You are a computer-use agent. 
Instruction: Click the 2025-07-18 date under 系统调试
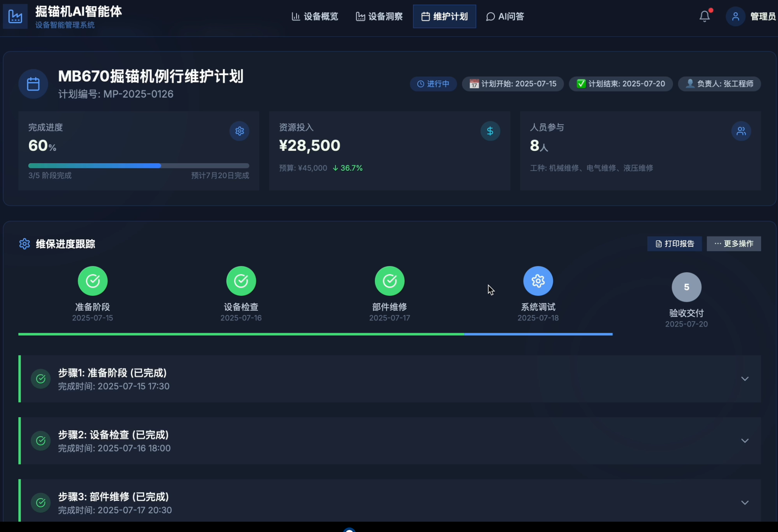tap(538, 318)
